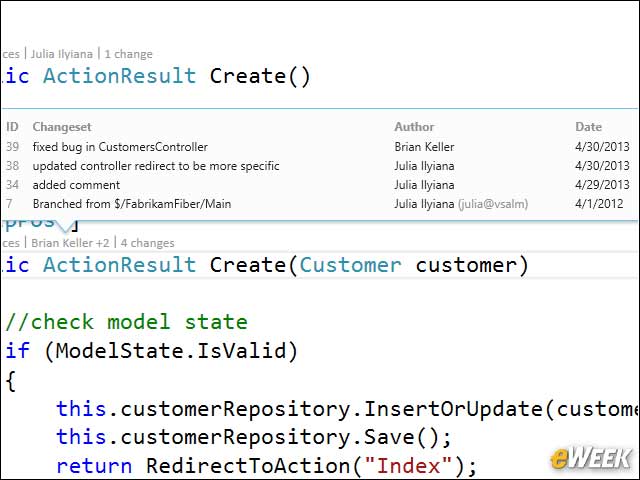The width and height of the screenshot is (640, 480).
Task: Click the date '4/1/2012'
Action: click(599, 204)
